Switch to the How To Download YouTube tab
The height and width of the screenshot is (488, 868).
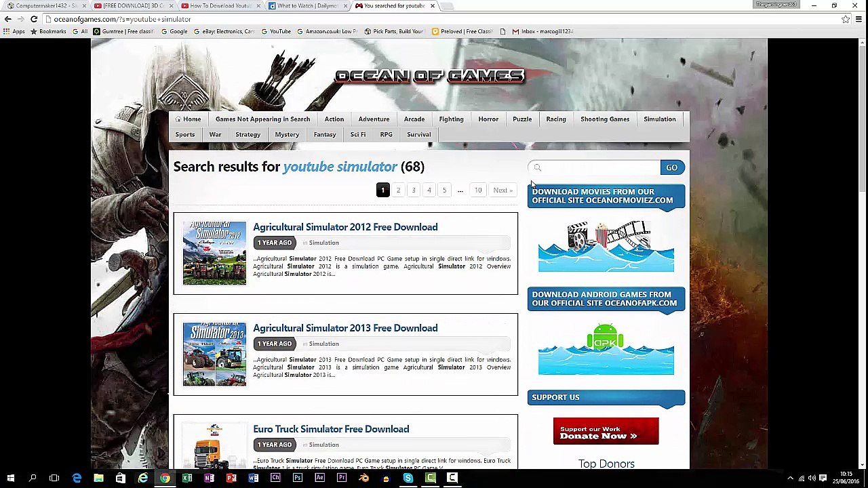219,6
